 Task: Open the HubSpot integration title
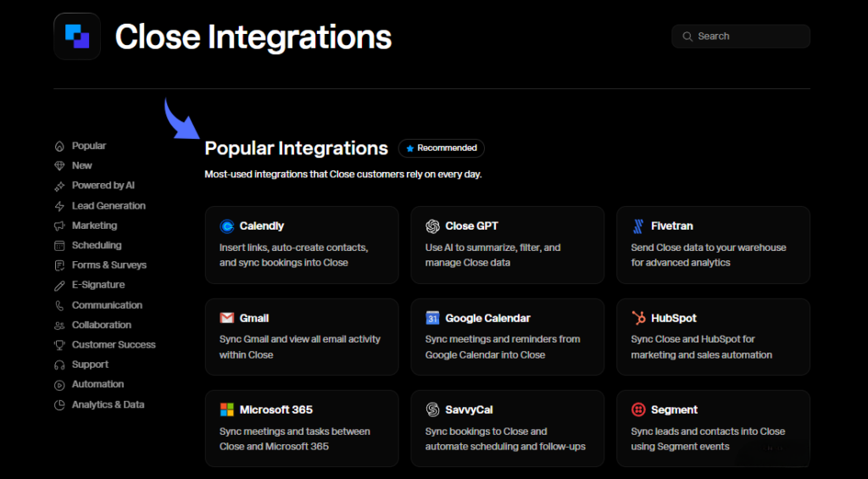(x=674, y=319)
